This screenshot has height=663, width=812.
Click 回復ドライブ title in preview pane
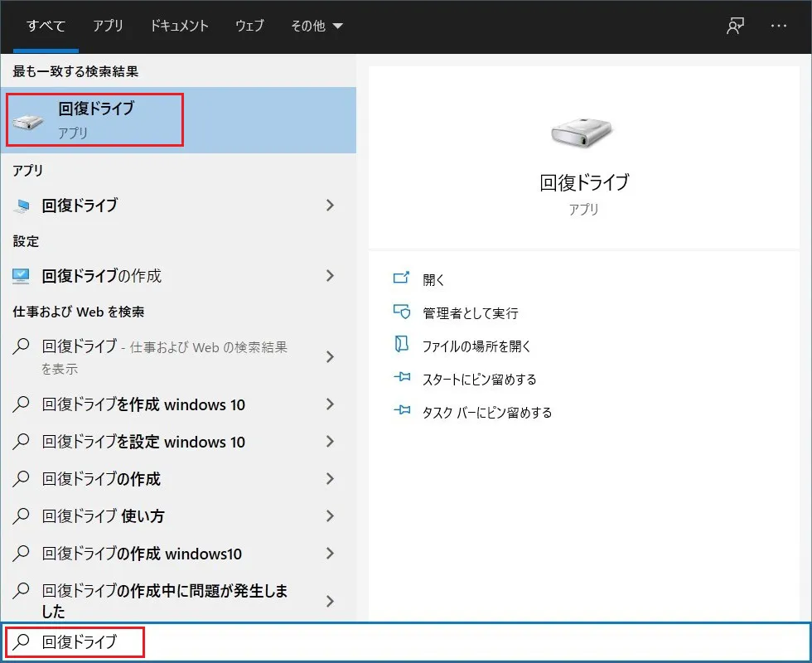(x=584, y=182)
